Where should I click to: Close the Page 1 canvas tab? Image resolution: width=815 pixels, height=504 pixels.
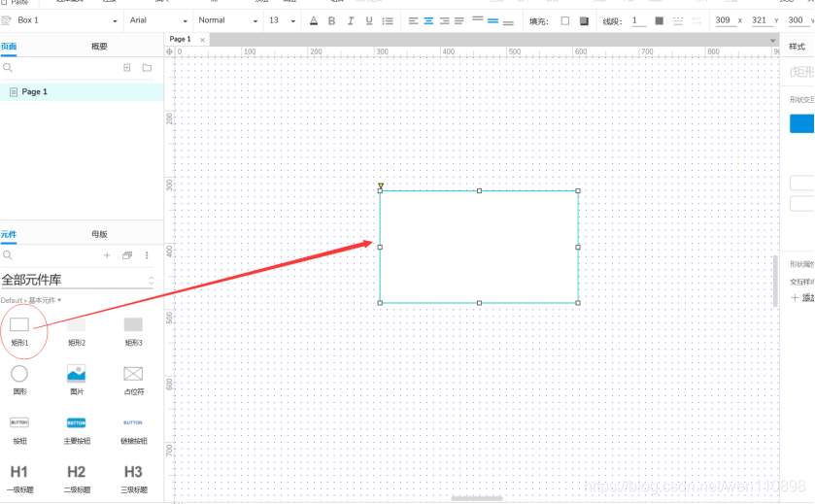pyautogui.click(x=202, y=40)
